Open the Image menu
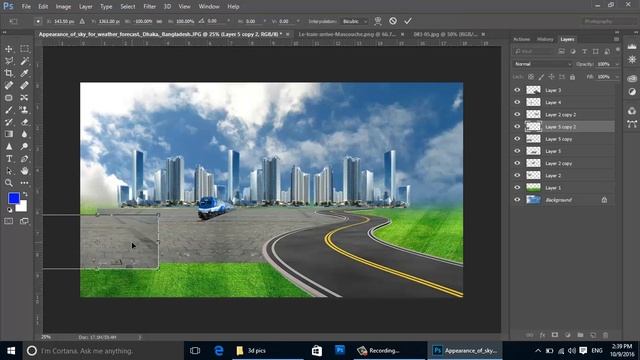The width and height of the screenshot is (640, 360). point(63,7)
